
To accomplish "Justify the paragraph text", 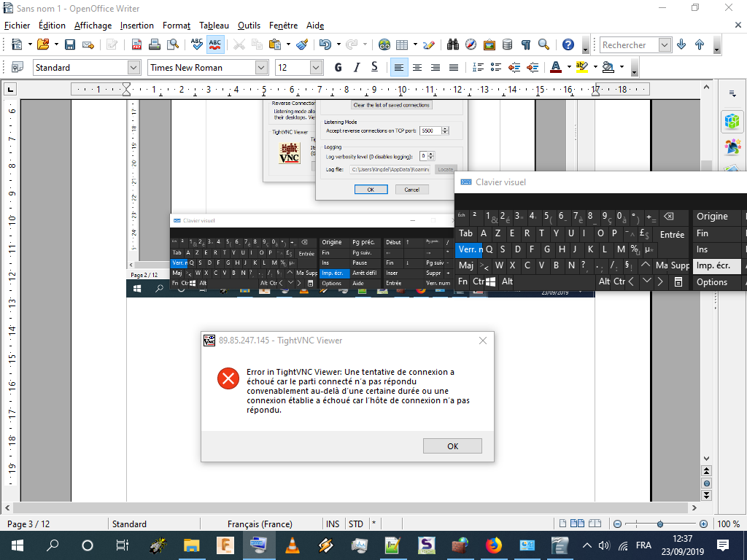I will pos(454,68).
